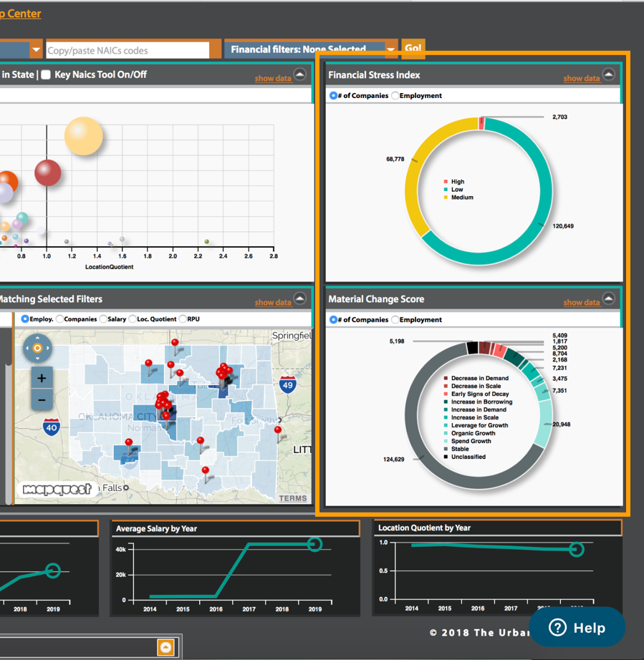Select Salary radio button for map
The image size is (644, 660).
point(103,319)
